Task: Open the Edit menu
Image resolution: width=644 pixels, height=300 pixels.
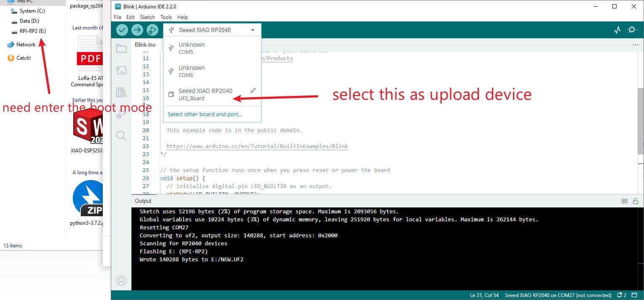Action: click(x=131, y=17)
